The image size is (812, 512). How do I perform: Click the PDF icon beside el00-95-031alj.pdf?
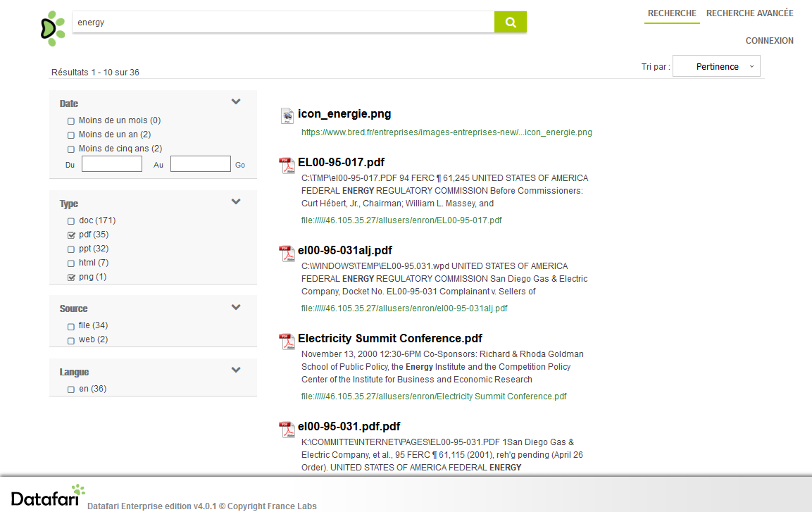(x=287, y=253)
